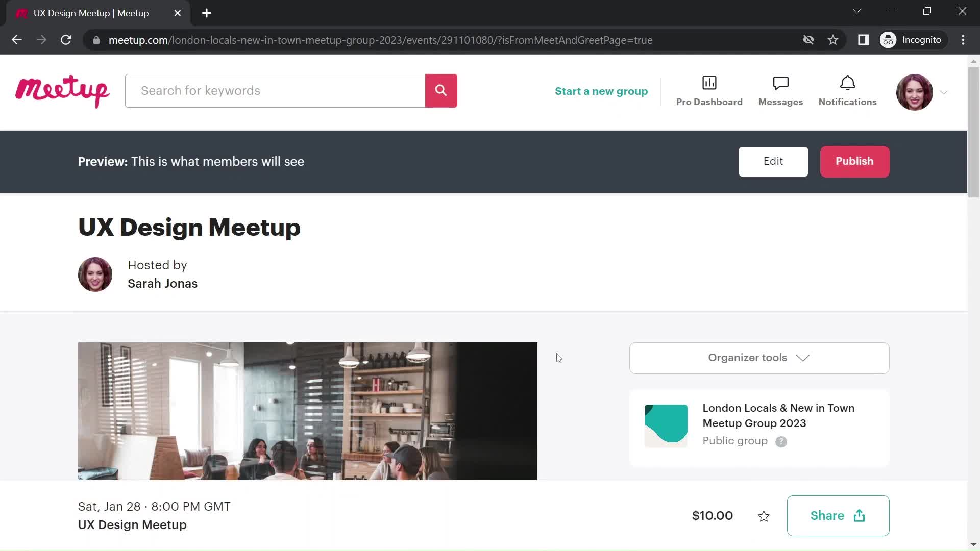Open the Public group help tooltip

(x=781, y=441)
